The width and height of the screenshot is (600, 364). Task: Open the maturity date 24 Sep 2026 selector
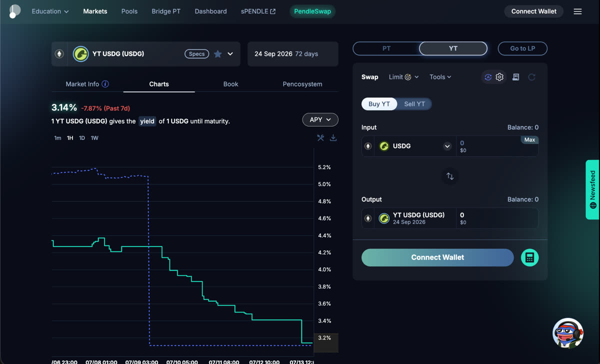click(x=293, y=54)
